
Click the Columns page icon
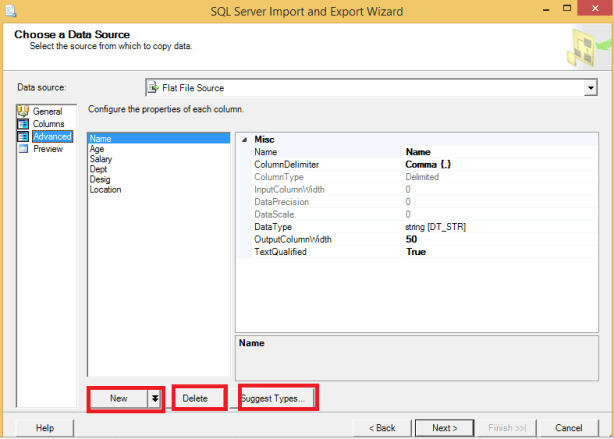pos(24,124)
